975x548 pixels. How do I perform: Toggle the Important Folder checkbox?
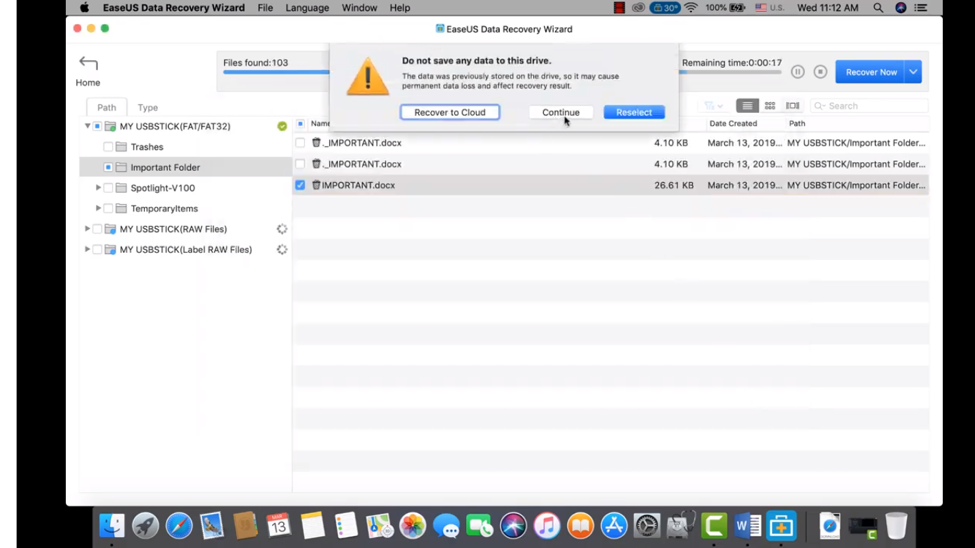[x=108, y=167]
